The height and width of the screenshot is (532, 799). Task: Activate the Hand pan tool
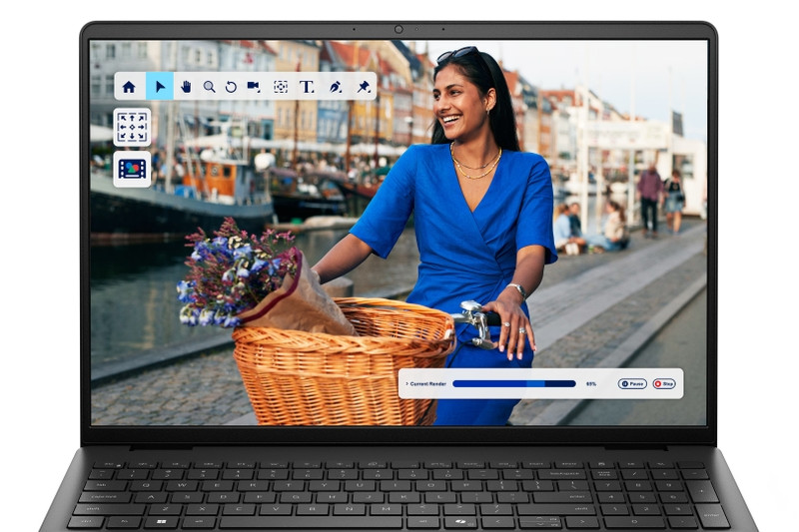[186, 87]
